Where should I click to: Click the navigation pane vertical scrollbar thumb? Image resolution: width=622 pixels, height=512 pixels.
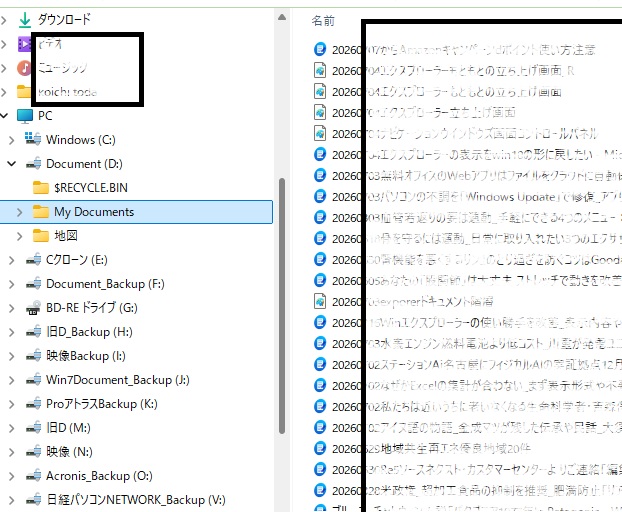pos(282,306)
